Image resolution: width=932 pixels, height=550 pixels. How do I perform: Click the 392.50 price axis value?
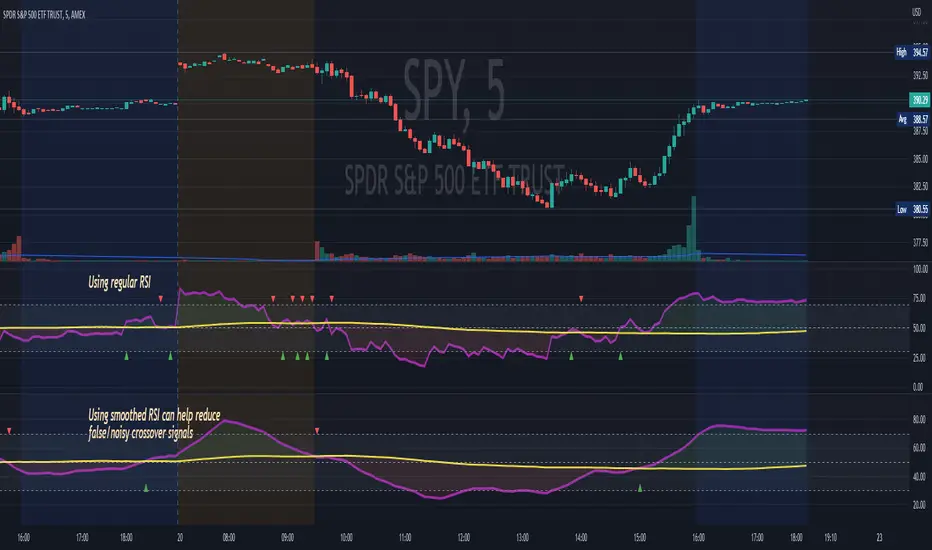click(x=920, y=76)
